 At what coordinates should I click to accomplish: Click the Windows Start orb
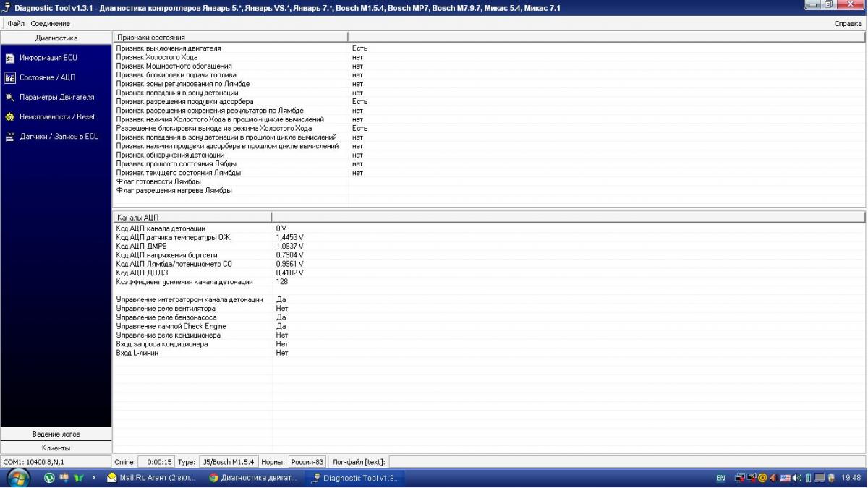18,477
